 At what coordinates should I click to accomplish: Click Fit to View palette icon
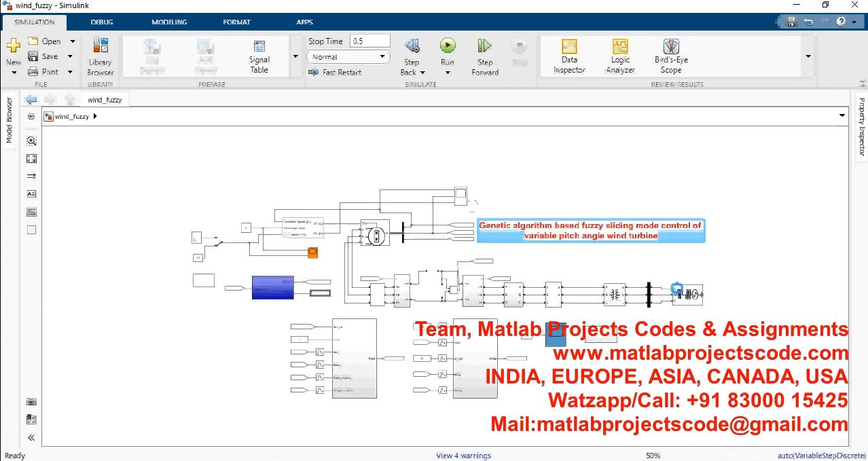(x=31, y=159)
